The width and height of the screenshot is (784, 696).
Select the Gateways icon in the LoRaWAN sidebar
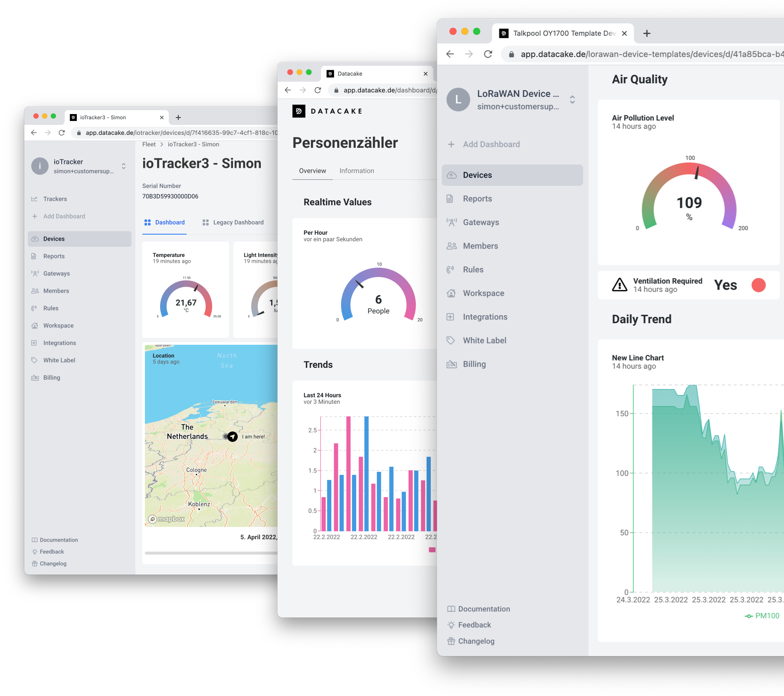tap(451, 222)
